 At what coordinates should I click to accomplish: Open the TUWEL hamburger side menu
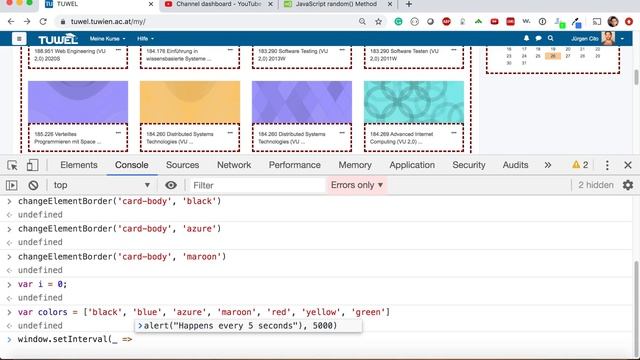pos(19,39)
